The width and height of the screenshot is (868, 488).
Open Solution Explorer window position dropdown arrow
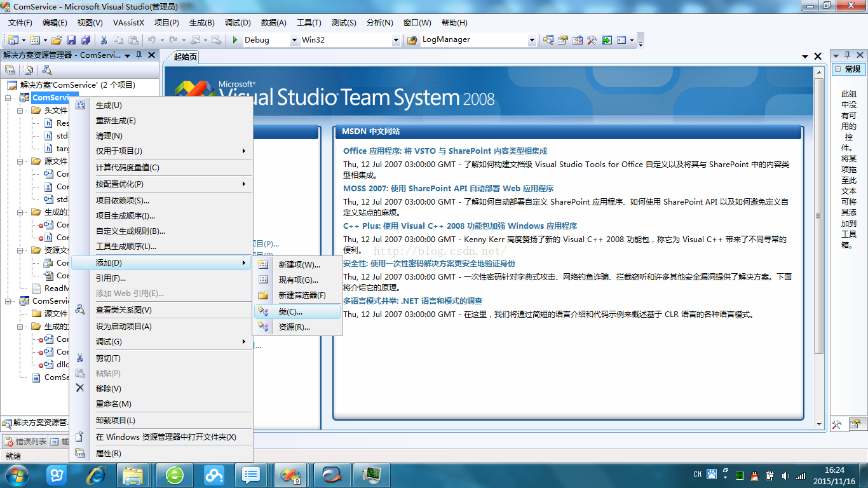[x=128, y=55]
